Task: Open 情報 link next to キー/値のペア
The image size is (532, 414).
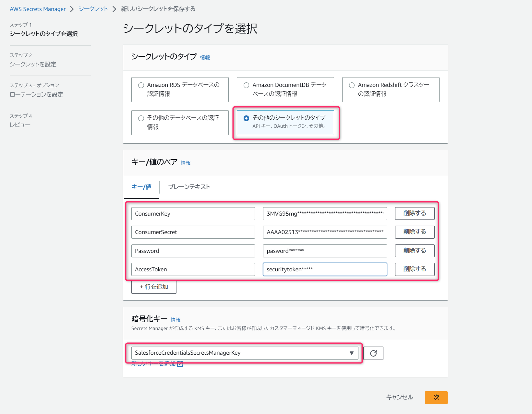Action: point(186,163)
